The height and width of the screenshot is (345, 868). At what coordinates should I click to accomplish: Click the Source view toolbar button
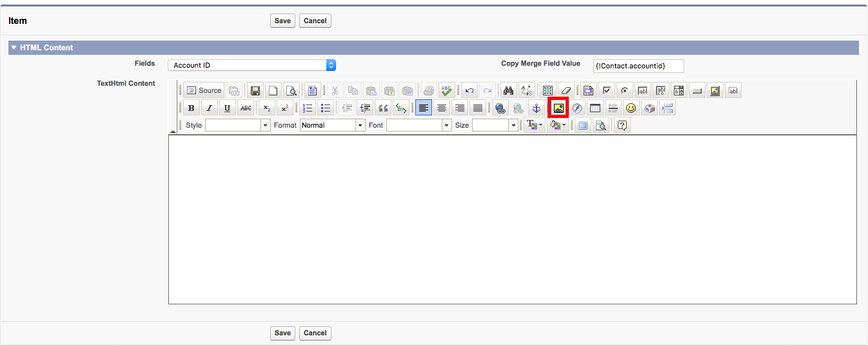204,90
